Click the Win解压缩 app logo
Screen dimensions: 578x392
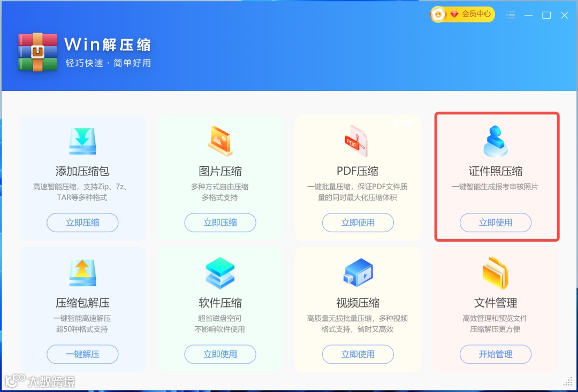click(x=37, y=52)
